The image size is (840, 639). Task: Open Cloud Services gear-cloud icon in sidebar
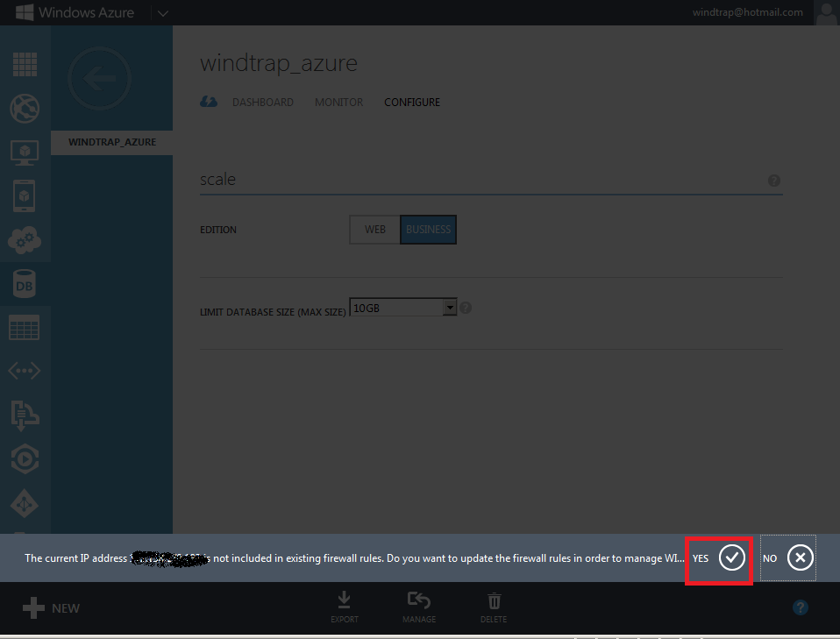(x=25, y=240)
